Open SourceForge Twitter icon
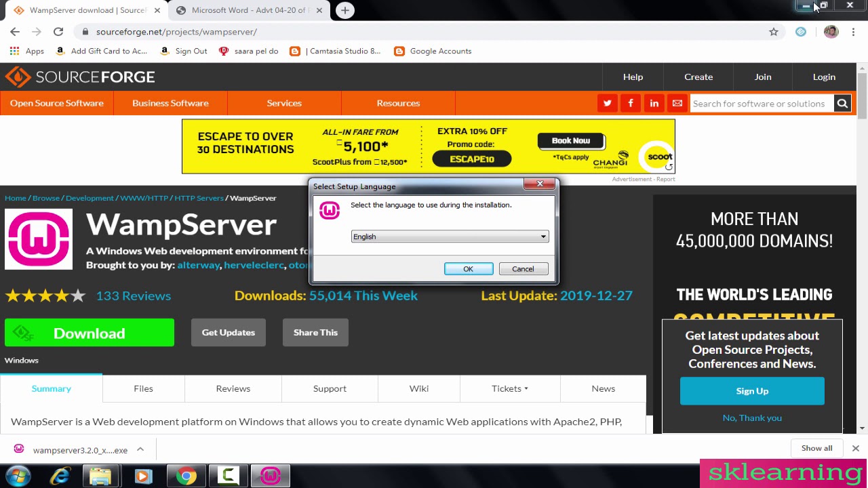The width and height of the screenshot is (868, 488). (607, 103)
